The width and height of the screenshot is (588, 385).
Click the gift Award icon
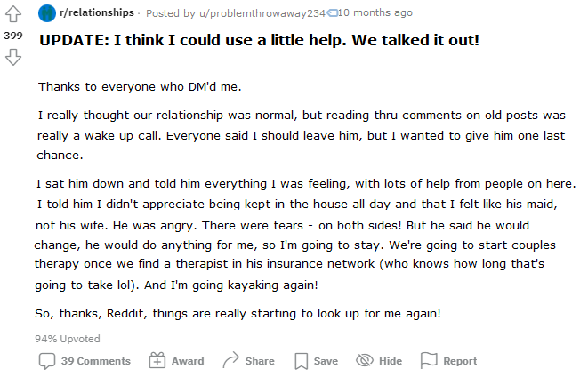(x=157, y=361)
